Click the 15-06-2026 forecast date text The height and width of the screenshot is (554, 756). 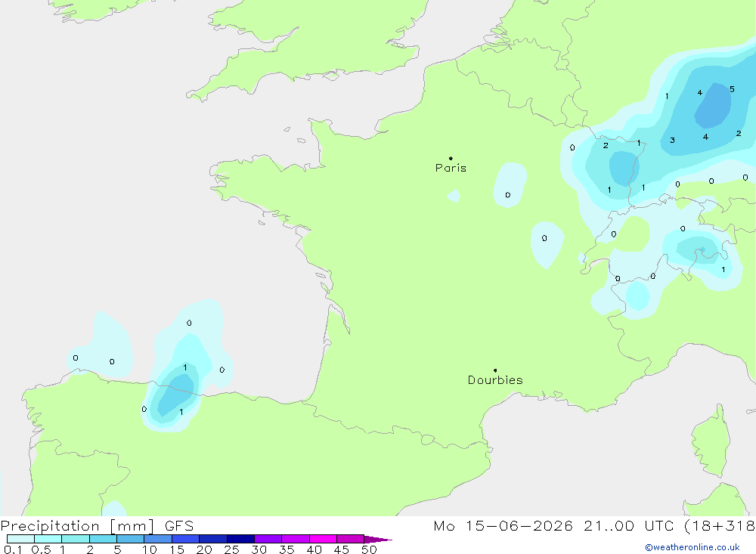pos(519,526)
